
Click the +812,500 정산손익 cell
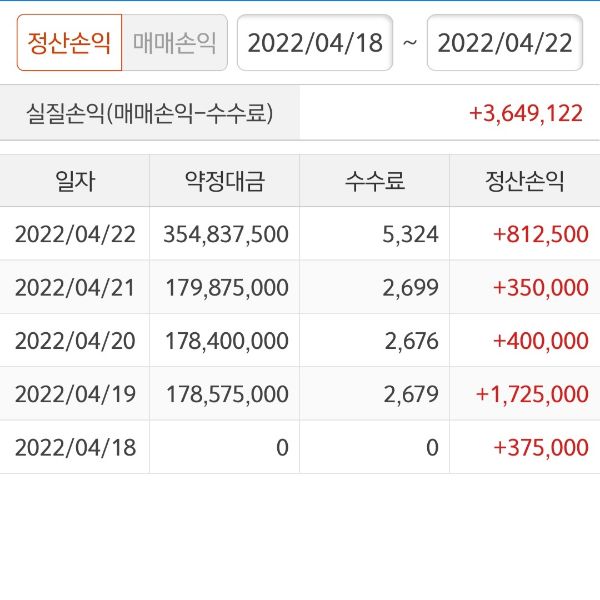(x=540, y=234)
